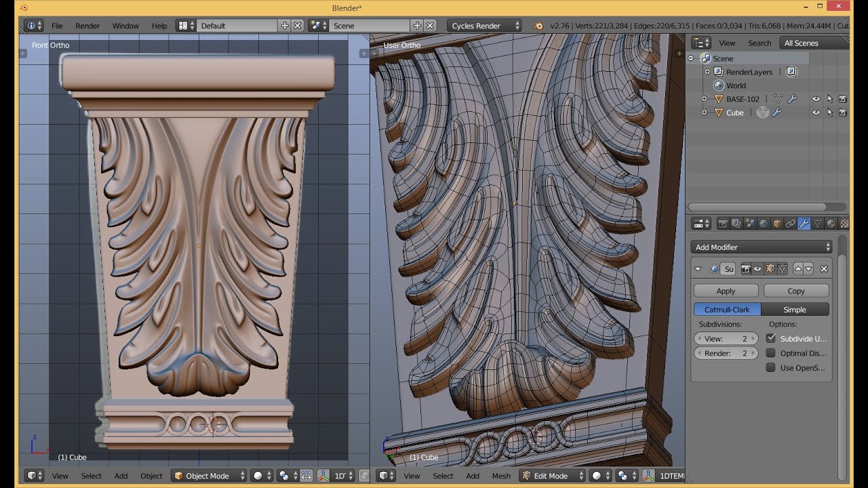Click the Cube wrench modifier icon in outliner

pos(777,113)
